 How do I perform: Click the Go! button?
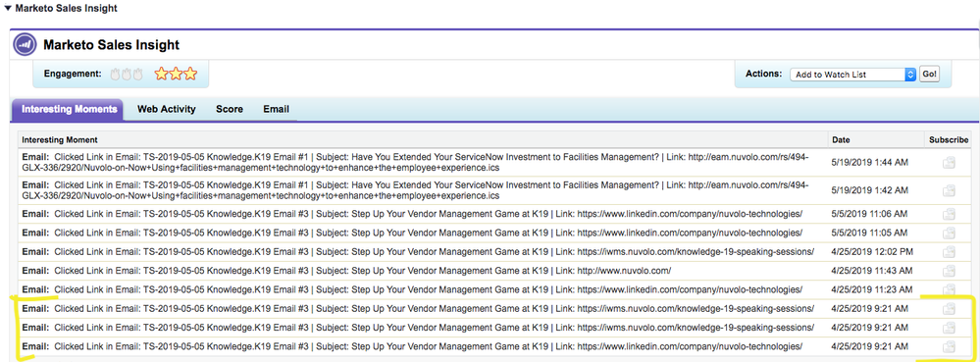(929, 74)
